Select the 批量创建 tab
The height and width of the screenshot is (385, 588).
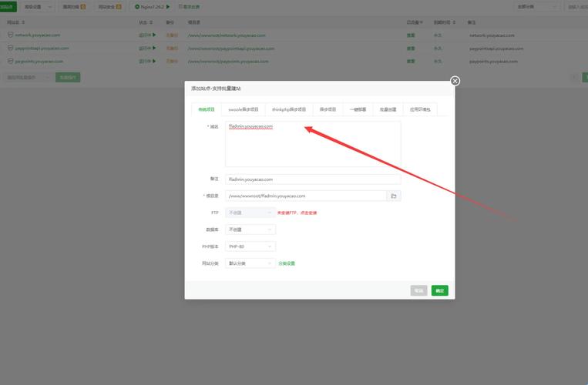(389, 109)
